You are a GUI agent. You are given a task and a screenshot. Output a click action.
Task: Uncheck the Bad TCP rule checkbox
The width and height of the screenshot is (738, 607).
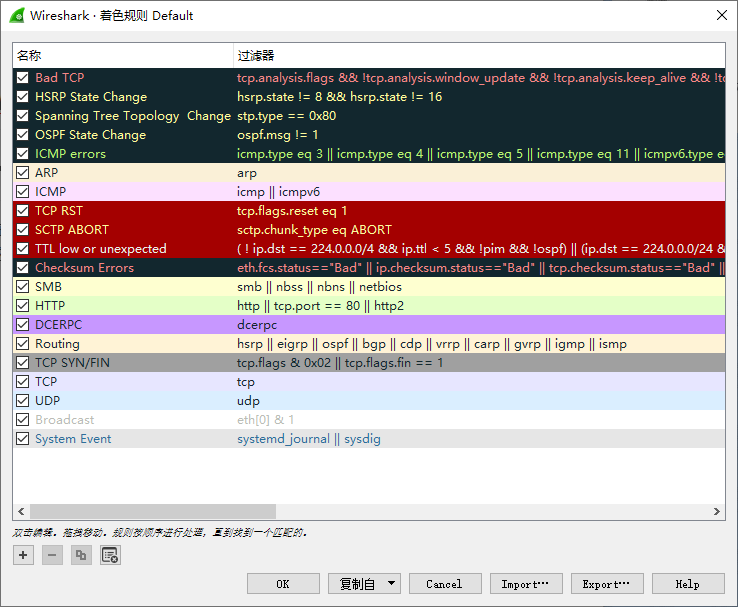click(x=23, y=78)
